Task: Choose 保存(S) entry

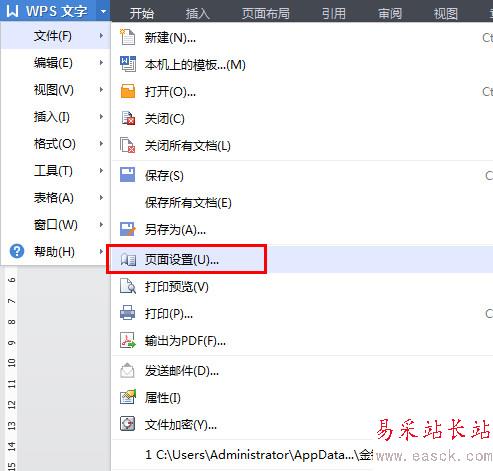Action: 302,175
